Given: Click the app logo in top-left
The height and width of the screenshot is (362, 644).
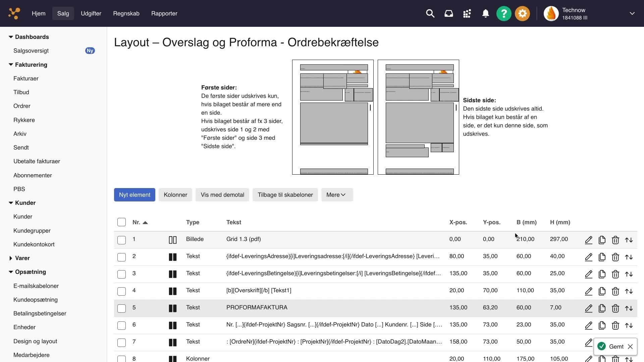Looking at the screenshot, I should coord(14,13).
